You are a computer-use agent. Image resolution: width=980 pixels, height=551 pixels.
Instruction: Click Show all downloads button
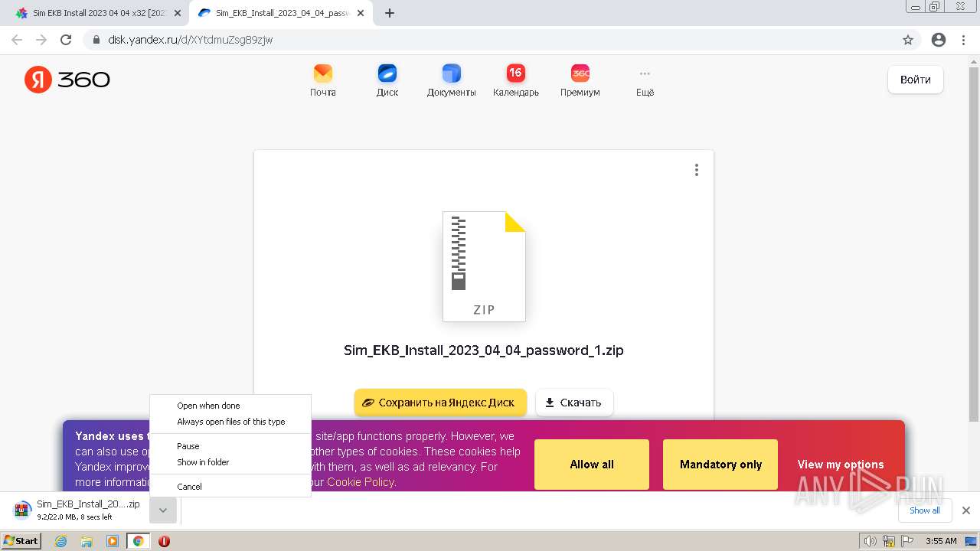pos(925,510)
